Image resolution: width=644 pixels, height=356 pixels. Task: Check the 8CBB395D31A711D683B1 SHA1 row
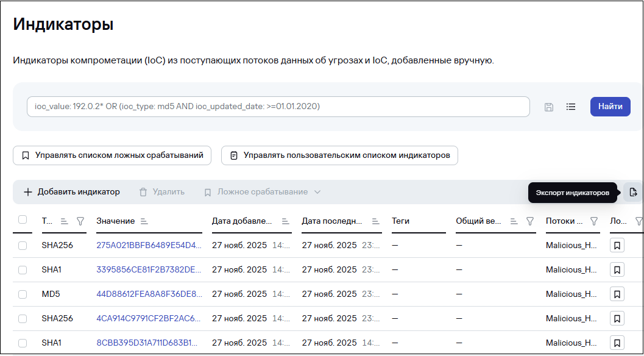(23, 343)
